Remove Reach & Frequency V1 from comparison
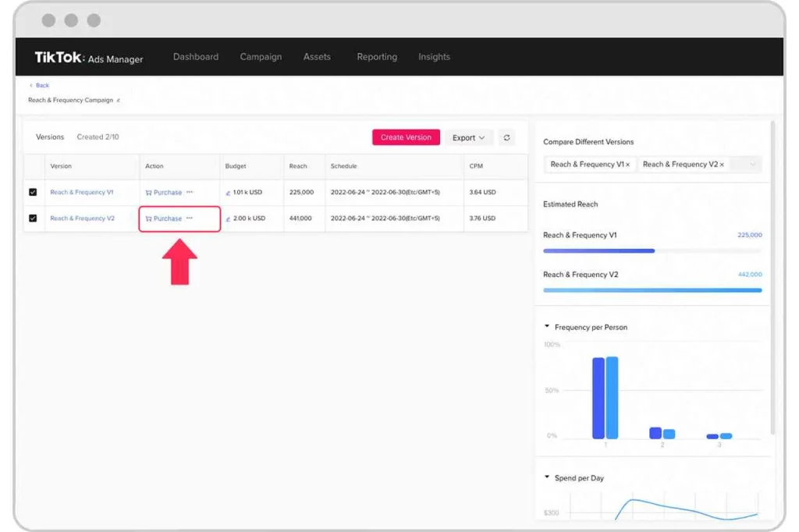This screenshot has width=799, height=532. tap(628, 165)
